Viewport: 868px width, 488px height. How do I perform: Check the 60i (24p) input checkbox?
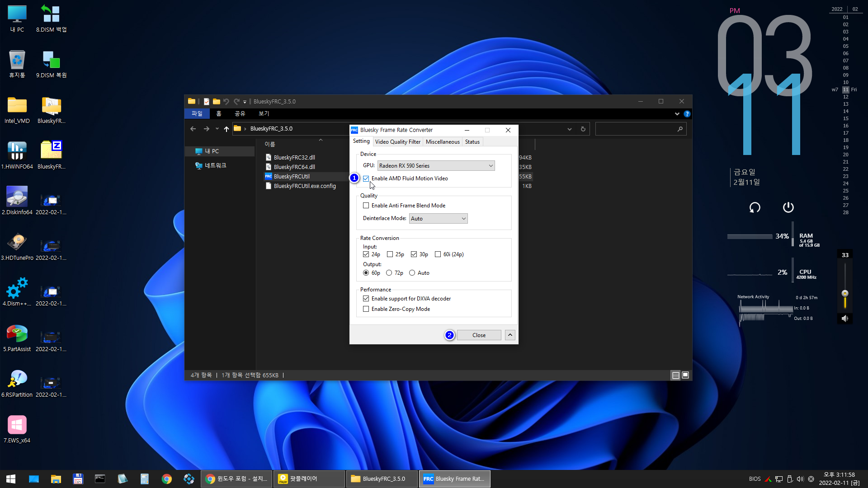[x=438, y=254]
